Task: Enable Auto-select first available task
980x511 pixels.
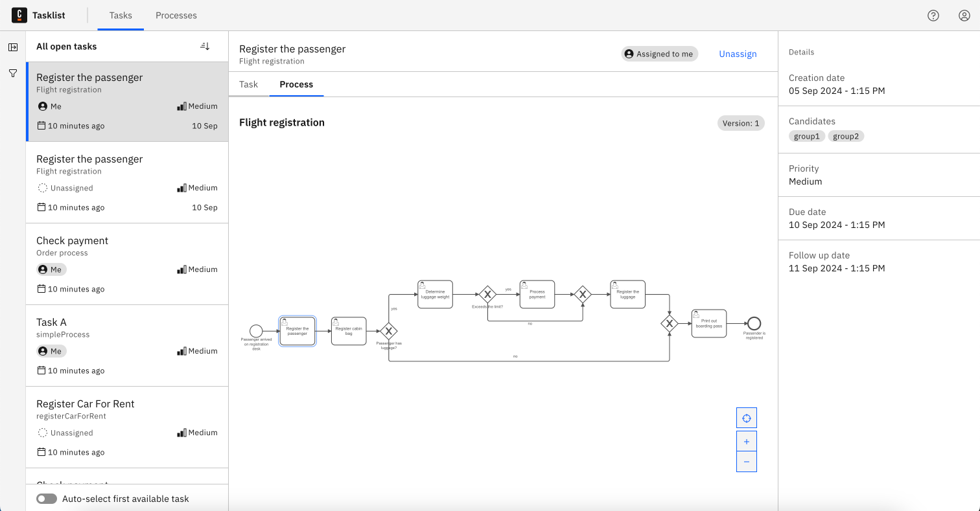Action: 46,499
